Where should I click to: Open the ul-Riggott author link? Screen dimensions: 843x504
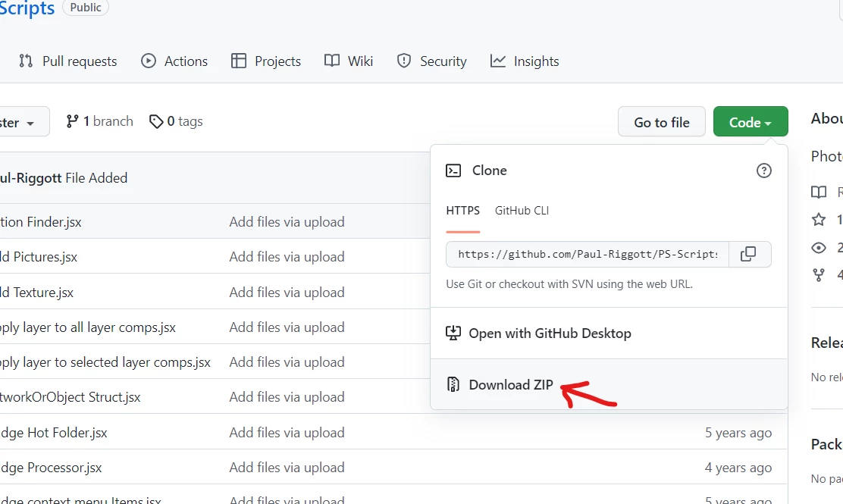click(30, 178)
